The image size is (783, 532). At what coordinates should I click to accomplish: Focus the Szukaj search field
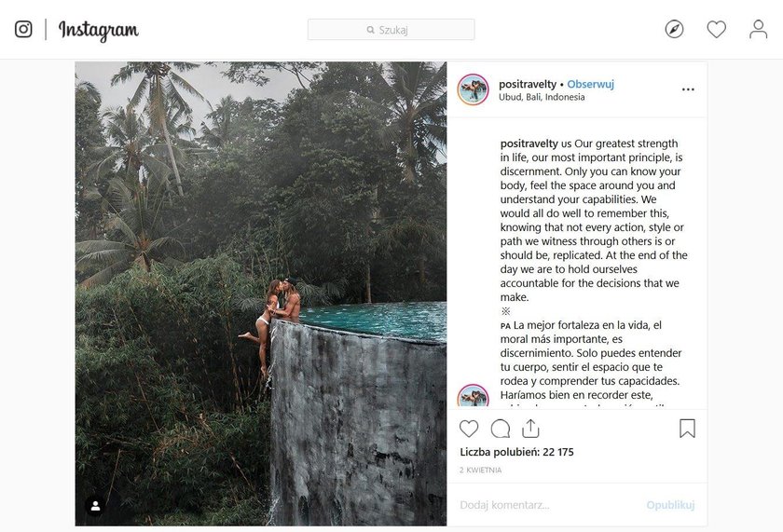point(391,30)
